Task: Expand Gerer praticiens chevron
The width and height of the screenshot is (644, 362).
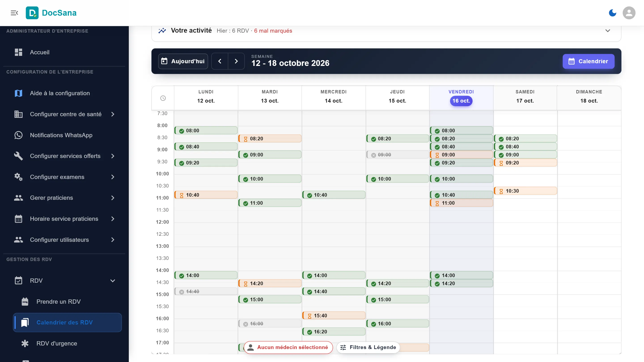Action: [113, 198]
